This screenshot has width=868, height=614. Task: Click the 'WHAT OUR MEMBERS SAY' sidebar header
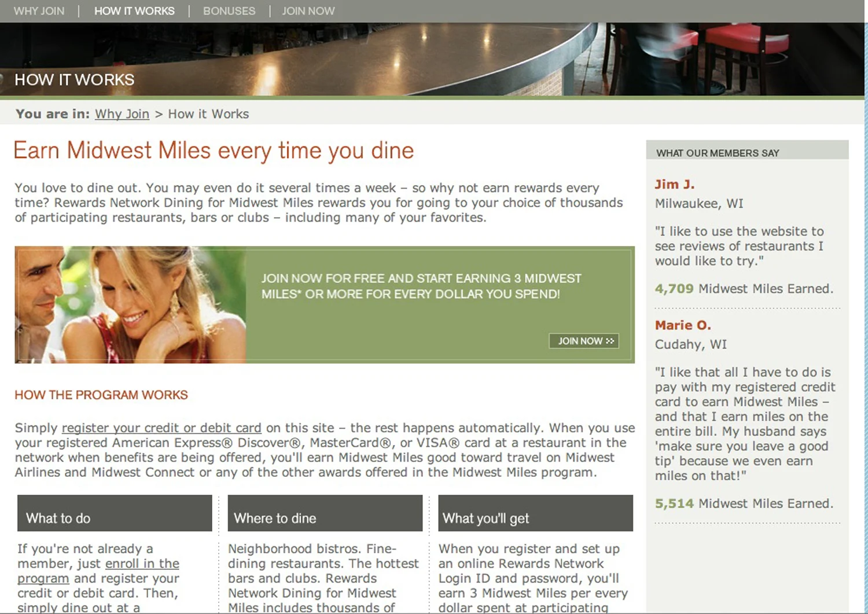tap(747, 150)
